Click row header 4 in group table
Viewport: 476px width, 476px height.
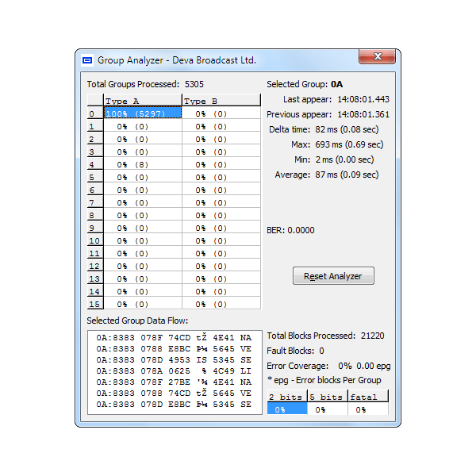95,164
